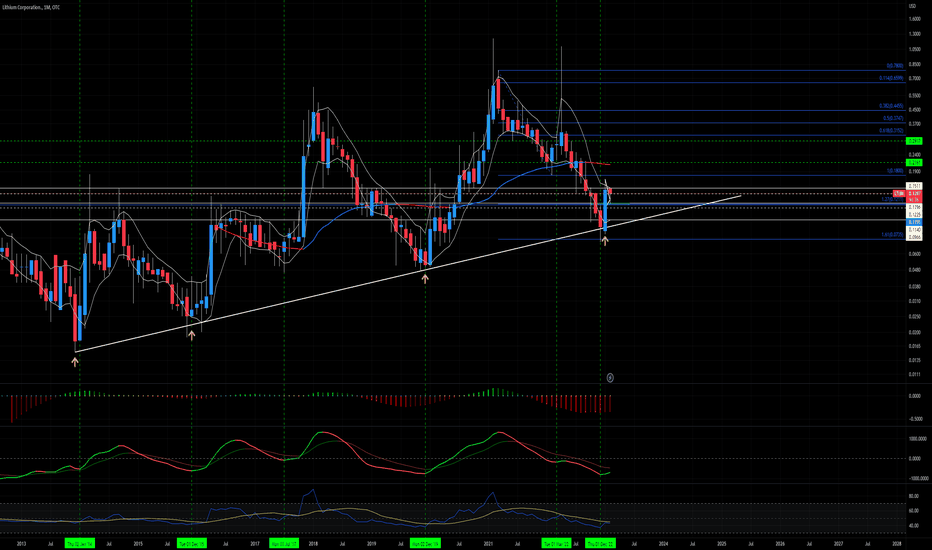Select the Fibonacci 1.61(0.0735) level label

pyautogui.click(x=892, y=235)
